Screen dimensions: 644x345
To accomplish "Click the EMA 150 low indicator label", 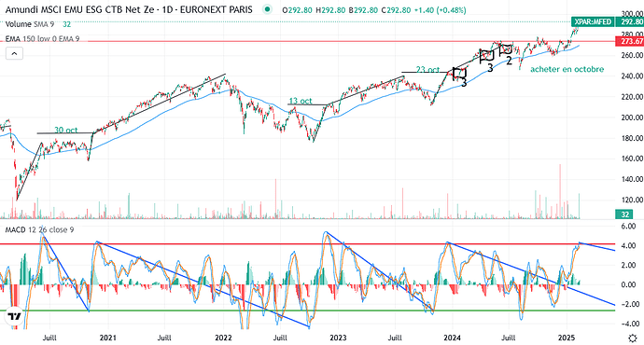I will (42, 39).
